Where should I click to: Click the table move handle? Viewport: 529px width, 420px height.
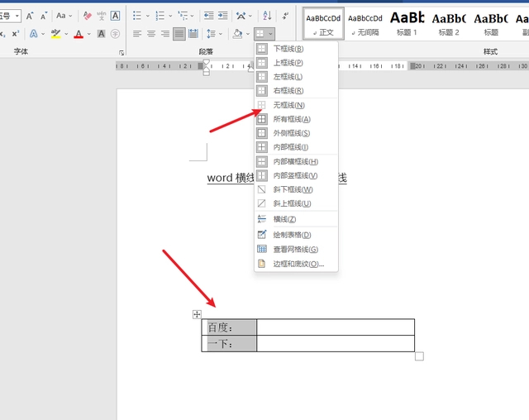coord(197,314)
